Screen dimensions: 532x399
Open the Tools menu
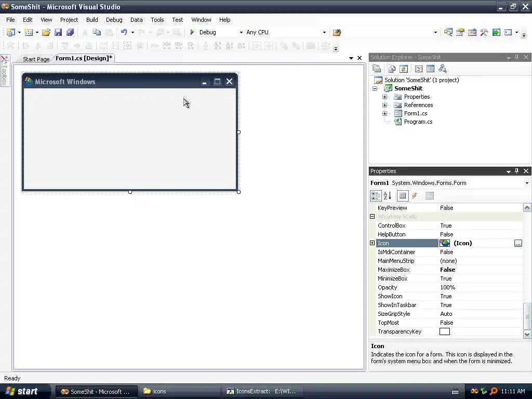157,20
